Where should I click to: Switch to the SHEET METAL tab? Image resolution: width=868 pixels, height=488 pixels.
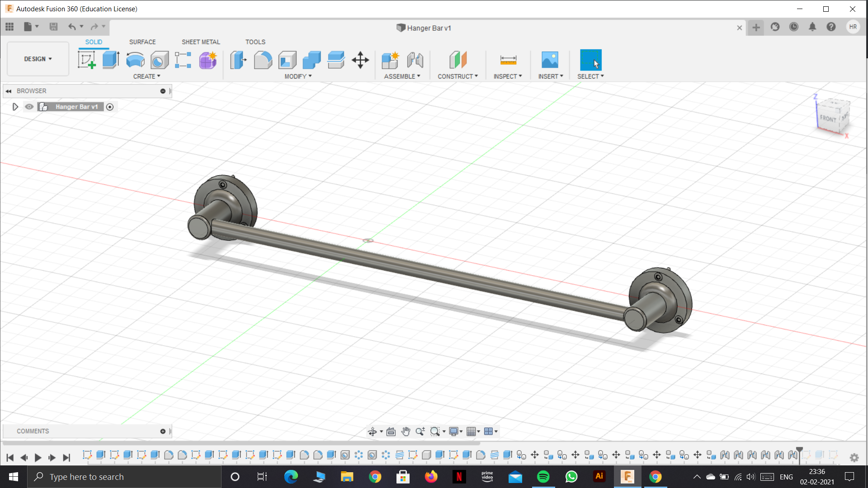[201, 42]
